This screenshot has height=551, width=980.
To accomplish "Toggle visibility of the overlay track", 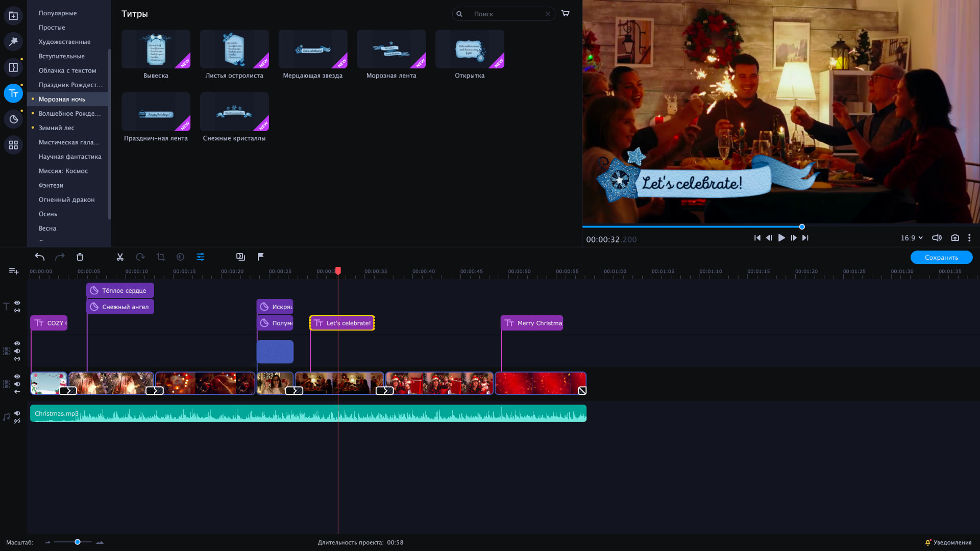I will 17,343.
